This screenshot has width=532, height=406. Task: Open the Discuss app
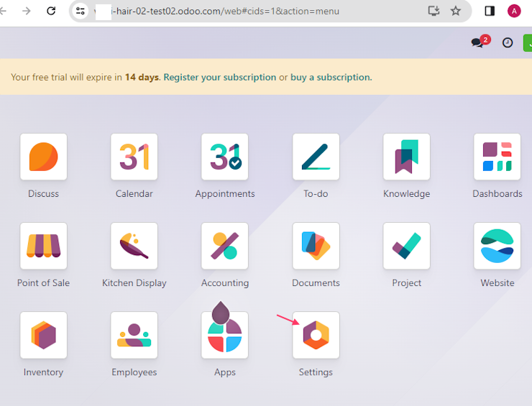tap(43, 157)
